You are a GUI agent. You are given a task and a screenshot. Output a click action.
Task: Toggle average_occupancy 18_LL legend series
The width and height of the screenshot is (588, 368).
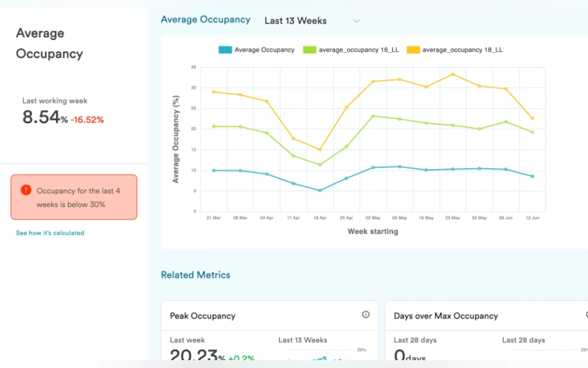(x=462, y=50)
